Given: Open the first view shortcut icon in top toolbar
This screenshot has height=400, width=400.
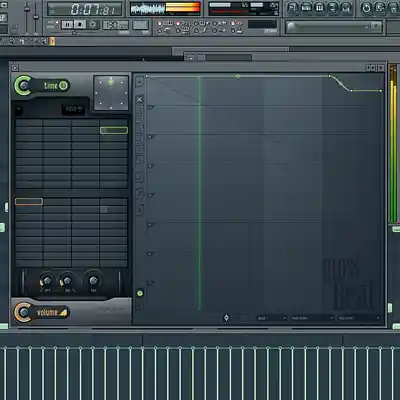Looking at the screenshot, I should click(292, 8).
